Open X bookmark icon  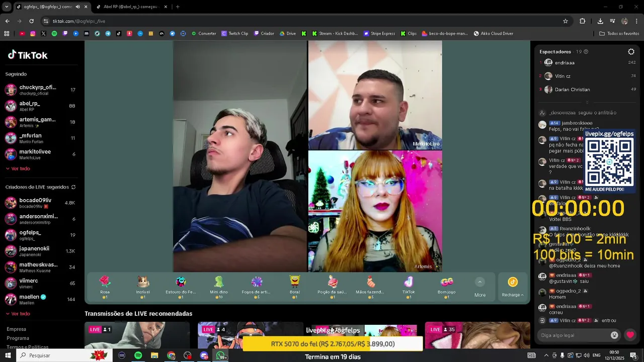(43, 34)
